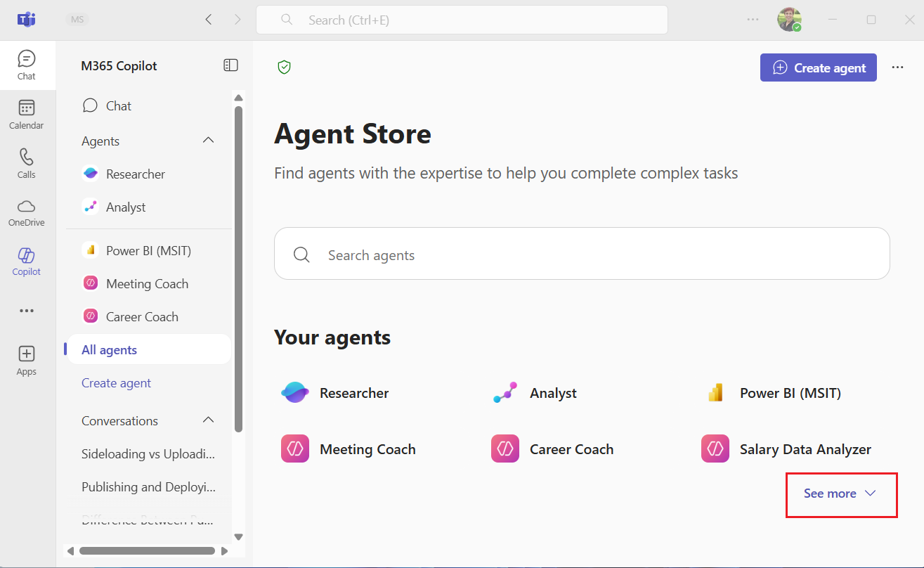Select Meeting Coach in the sidebar
Screen dimensions: 924x568
pyautogui.click(x=149, y=284)
